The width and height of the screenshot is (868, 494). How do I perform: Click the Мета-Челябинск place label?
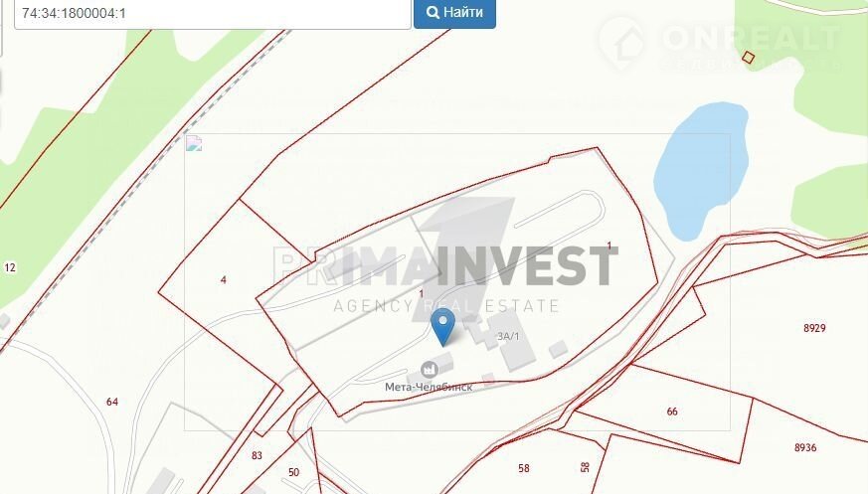(429, 388)
